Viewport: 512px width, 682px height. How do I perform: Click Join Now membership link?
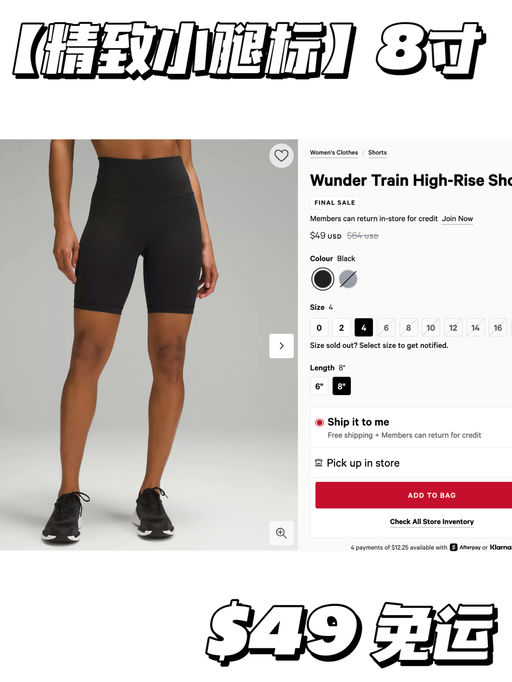point(457,219)
